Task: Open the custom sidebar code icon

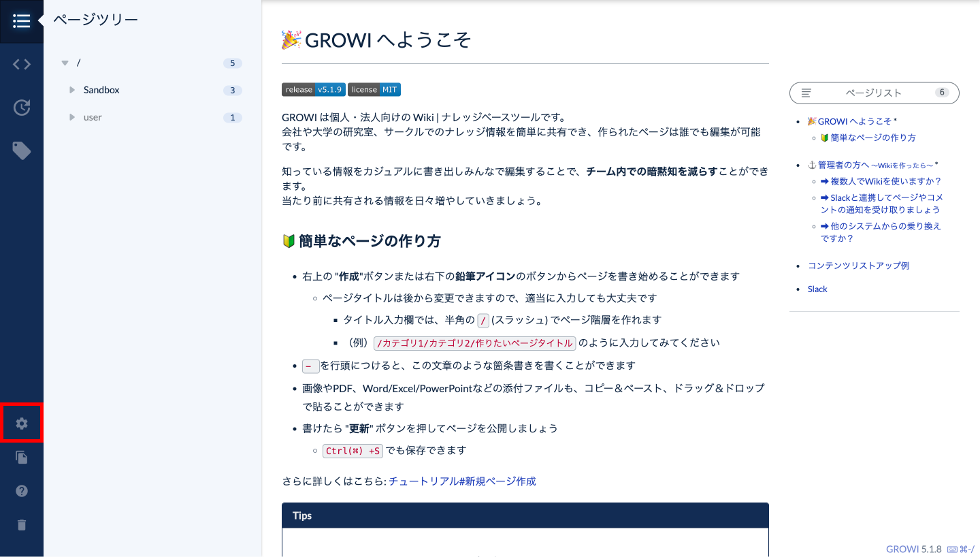Action: (x=22, y=65)
